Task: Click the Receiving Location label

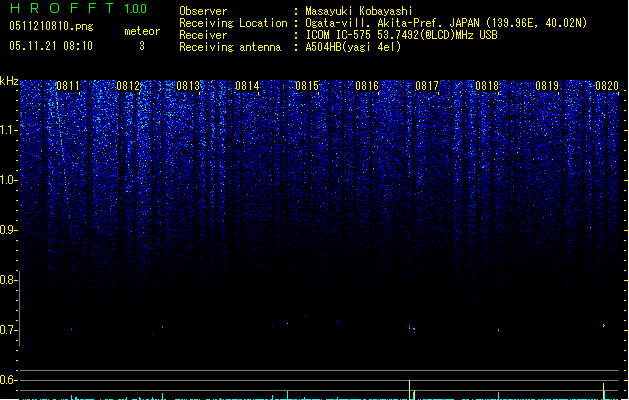Action: click(233, 23)
